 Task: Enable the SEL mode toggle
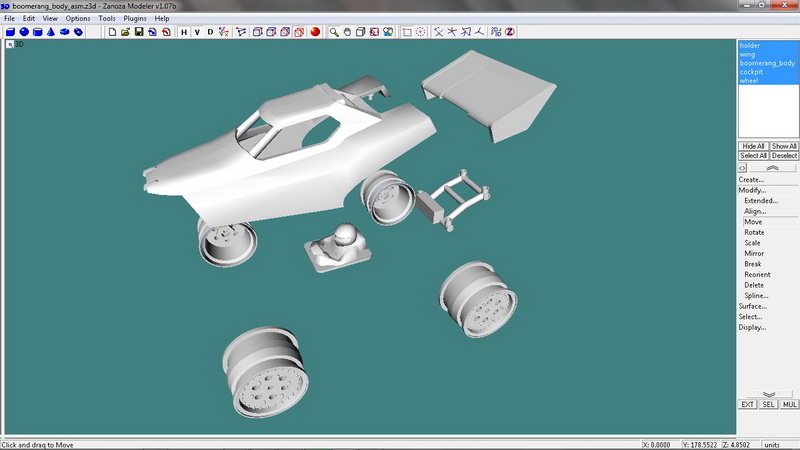tap(768, 404)
